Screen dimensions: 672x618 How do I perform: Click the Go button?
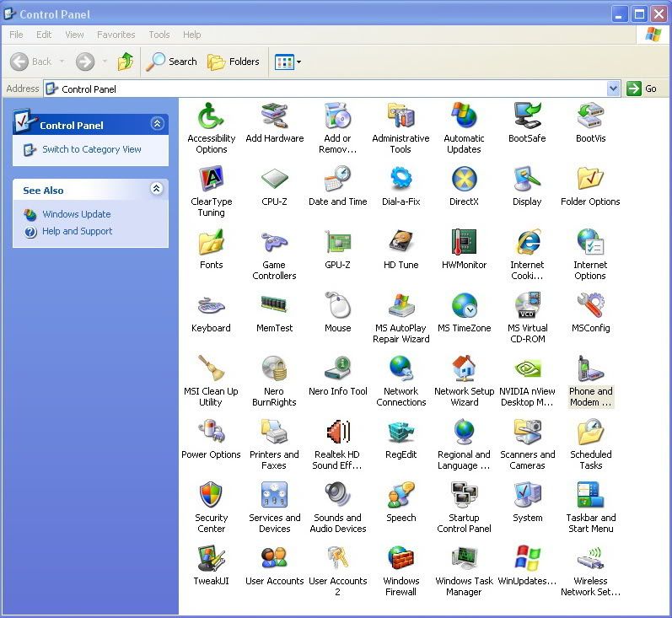pyautogui.click(x=642, y=89)
